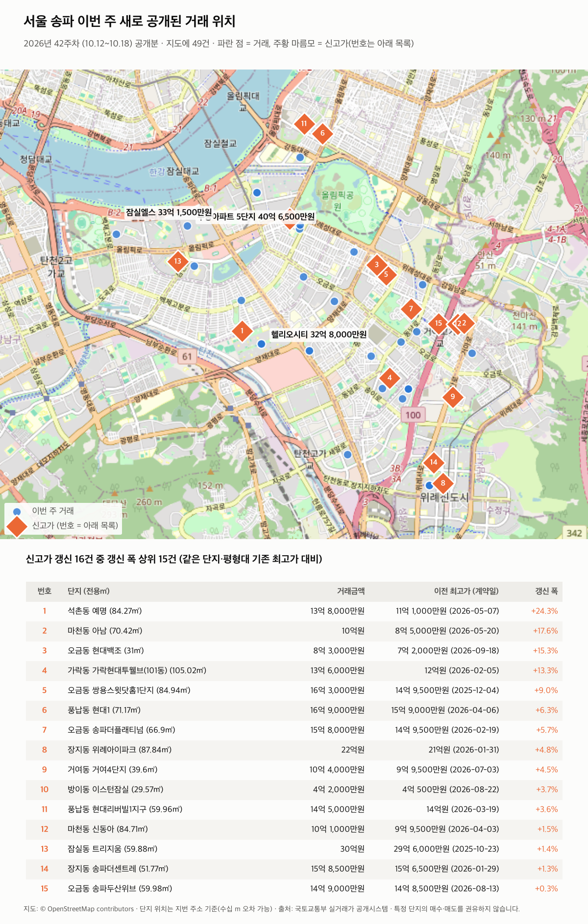Click the 30억원 price in row 13
588x924 pixels.
point(352,849)
